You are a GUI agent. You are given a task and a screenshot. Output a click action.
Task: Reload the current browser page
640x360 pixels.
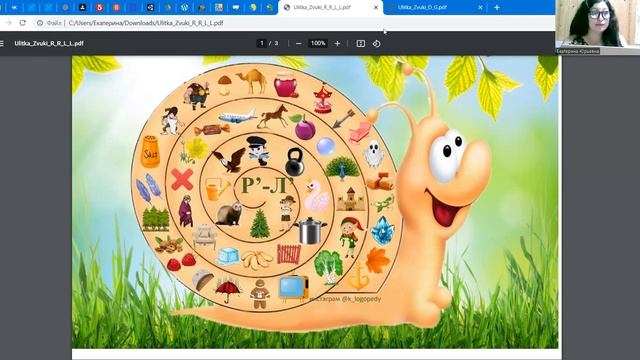tap(23, 23)
